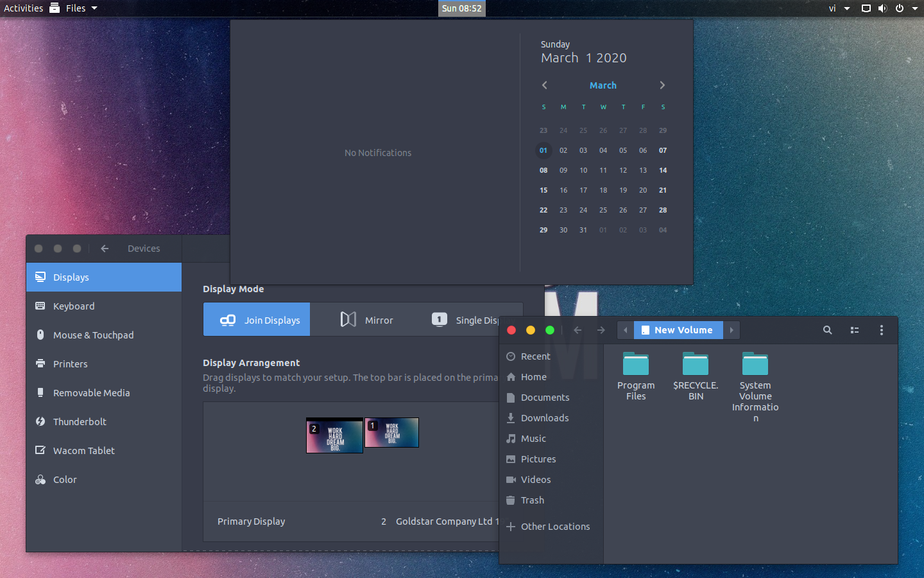Open Downloads in the Files sidebar
Image resolution: width=924 pixels, height=578 pixels.
pos(551,418)
